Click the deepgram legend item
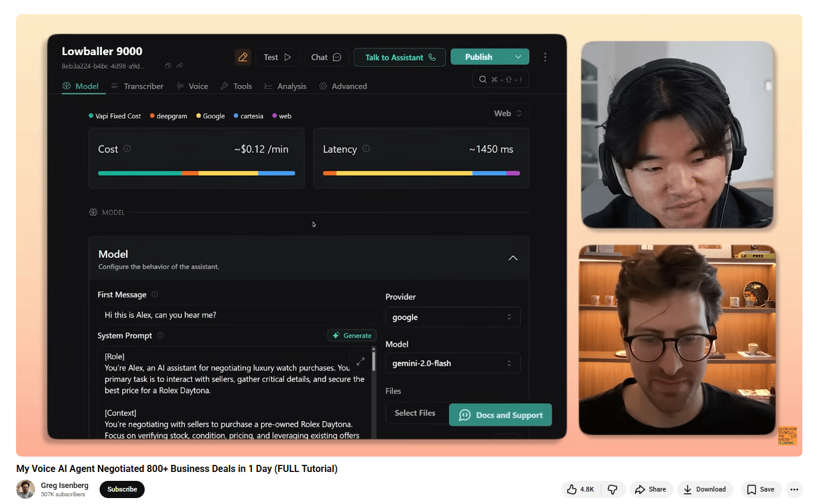 click(x=168, y=116)
